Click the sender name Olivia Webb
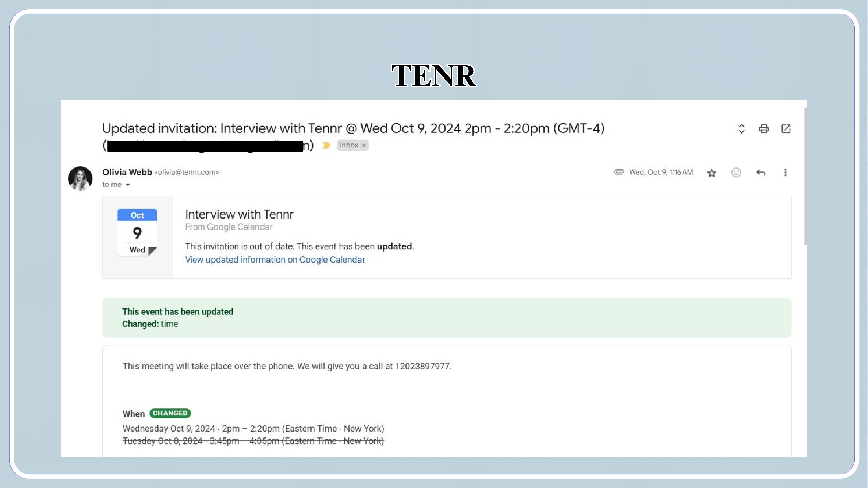 coord(127,172)
